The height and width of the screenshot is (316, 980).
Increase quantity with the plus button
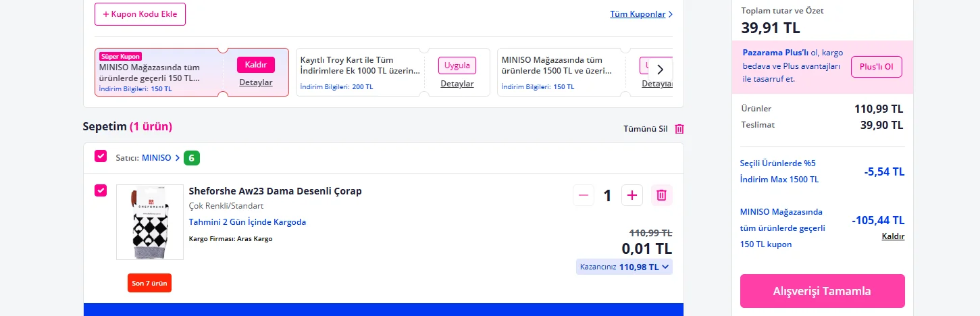[632, 195]
